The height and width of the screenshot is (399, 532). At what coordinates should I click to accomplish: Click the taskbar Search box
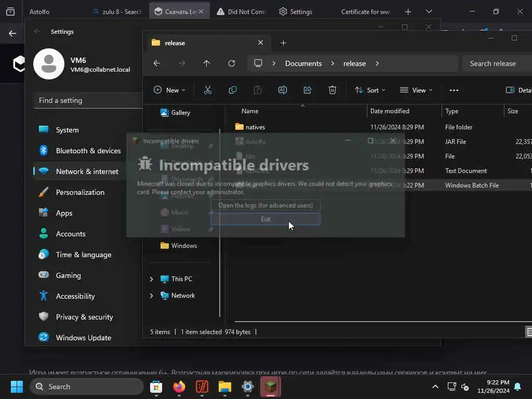[87, 387]
